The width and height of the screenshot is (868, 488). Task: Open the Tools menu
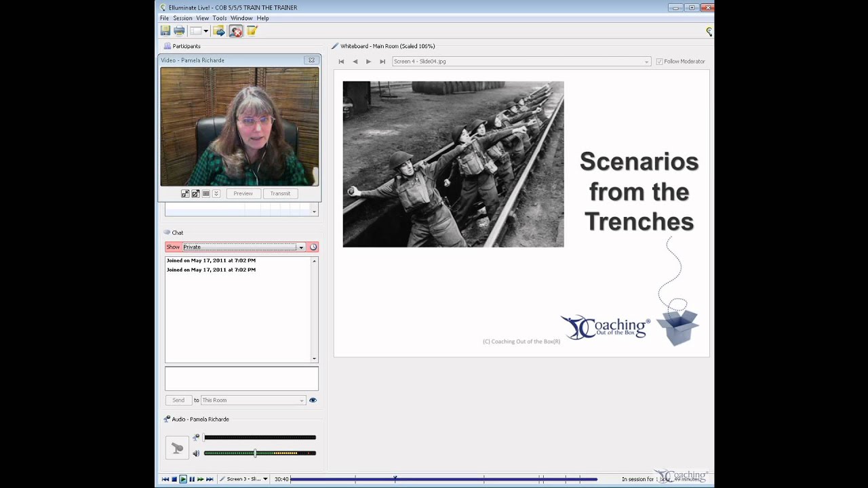click(x=219, y=18)
